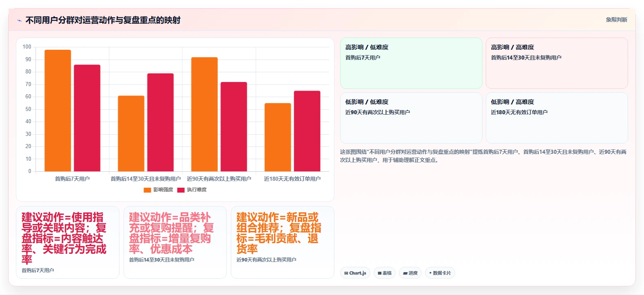Click the orange bar for 近90天有两次以上购买用户
Screen dimensions: 644x295
(x=204, y=114)
